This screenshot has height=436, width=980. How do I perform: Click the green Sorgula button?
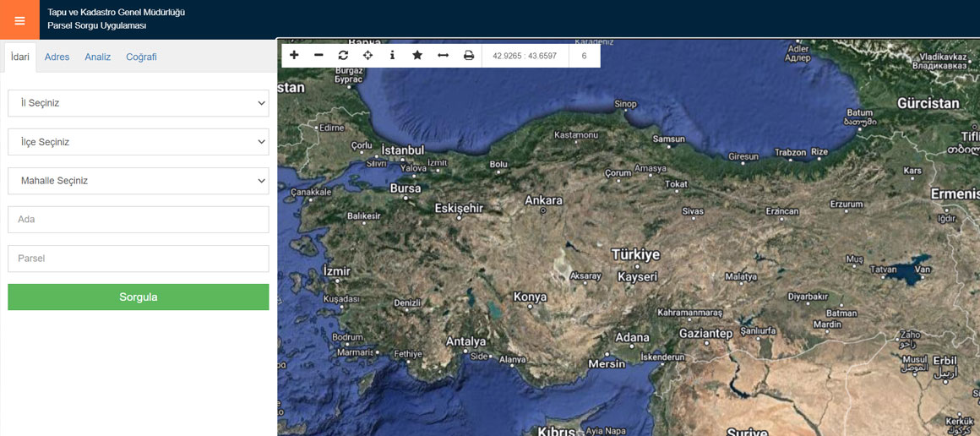click(139, 297)
